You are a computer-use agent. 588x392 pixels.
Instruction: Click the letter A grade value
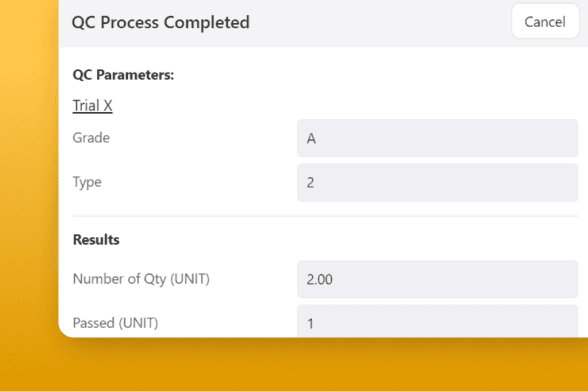(x=311, y=139)
